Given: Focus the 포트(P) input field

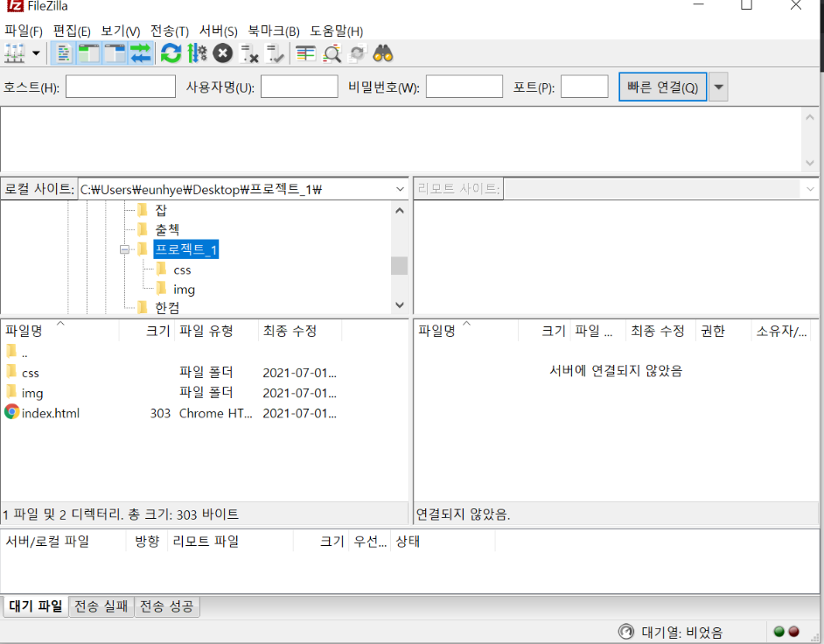Looking at the screenshot, I should (584, 87).
